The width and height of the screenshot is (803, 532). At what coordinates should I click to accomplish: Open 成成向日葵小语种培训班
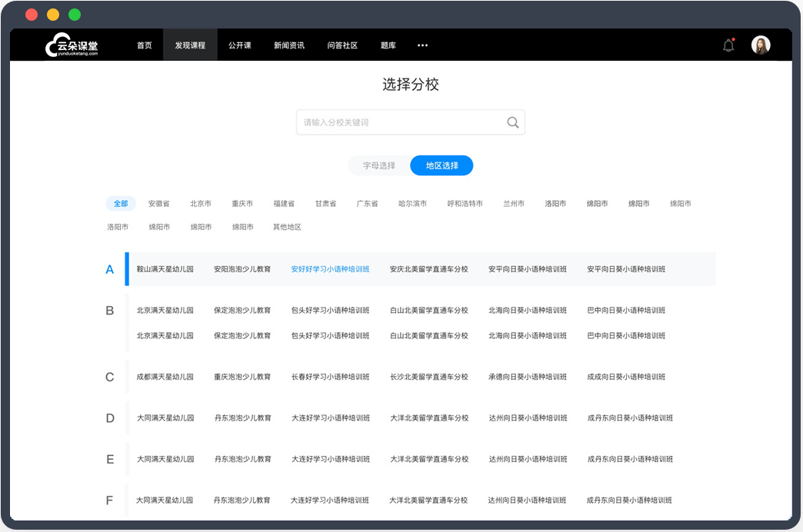(626, 377)
